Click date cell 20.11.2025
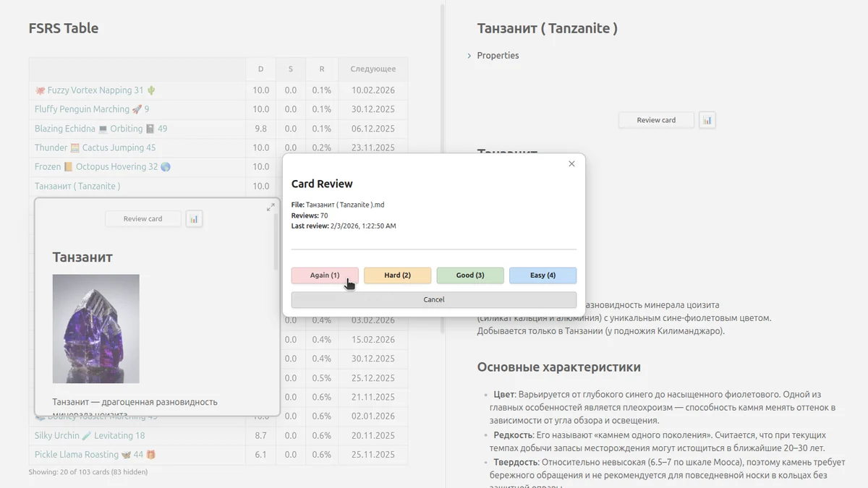Image resolution: width=868 pixels, height=488 pixels. tap(373, 435)
